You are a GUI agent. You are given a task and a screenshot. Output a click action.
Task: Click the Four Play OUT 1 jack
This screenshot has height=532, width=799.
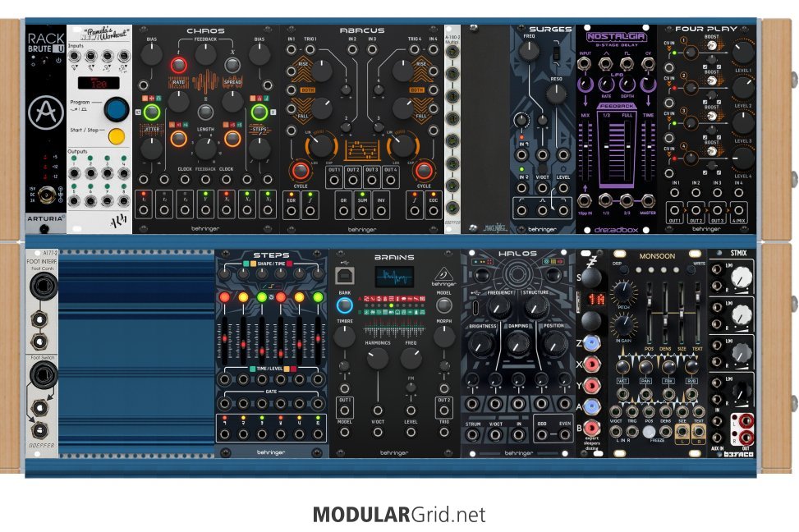674,210
